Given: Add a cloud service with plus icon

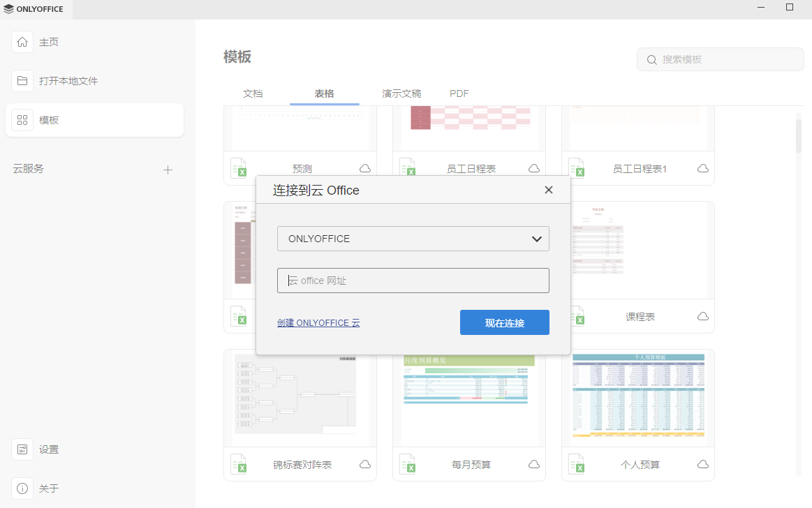Looking at the screenshot, I should point(168,170).
